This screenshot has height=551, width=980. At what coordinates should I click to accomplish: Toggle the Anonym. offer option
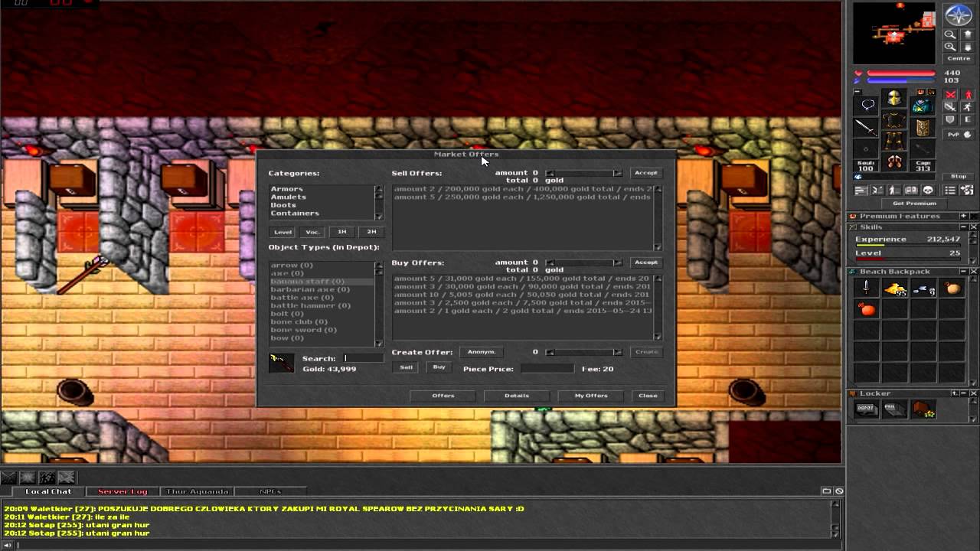482,352
